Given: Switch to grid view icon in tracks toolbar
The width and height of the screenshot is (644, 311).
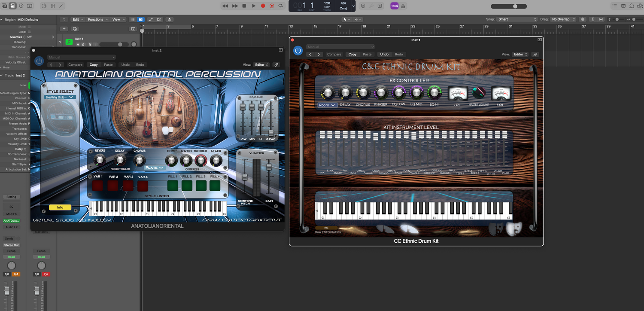Looking at the screenshot, I should point(132,19).
